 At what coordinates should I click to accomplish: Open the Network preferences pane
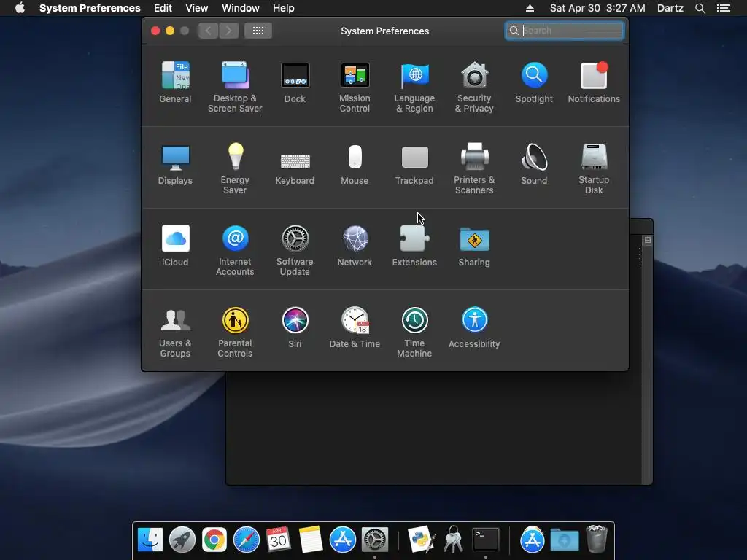[x=355, y=246]
